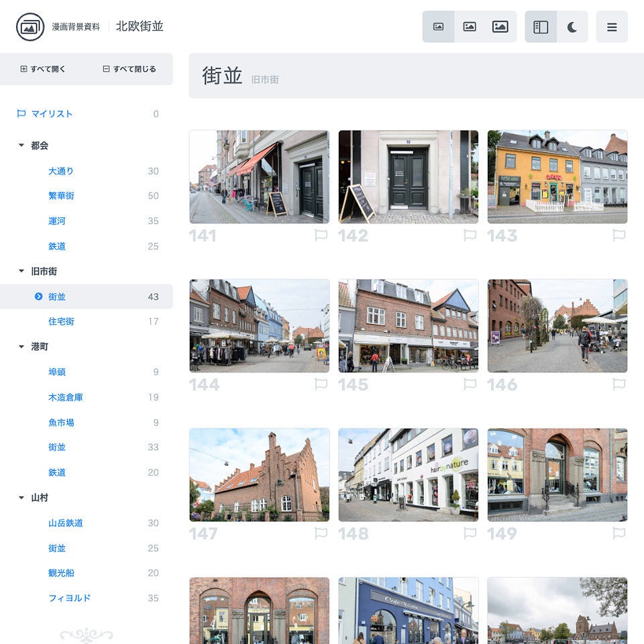Open thumbnail 147 brick gabled building

pyautogui.click(x=259, y=475)
